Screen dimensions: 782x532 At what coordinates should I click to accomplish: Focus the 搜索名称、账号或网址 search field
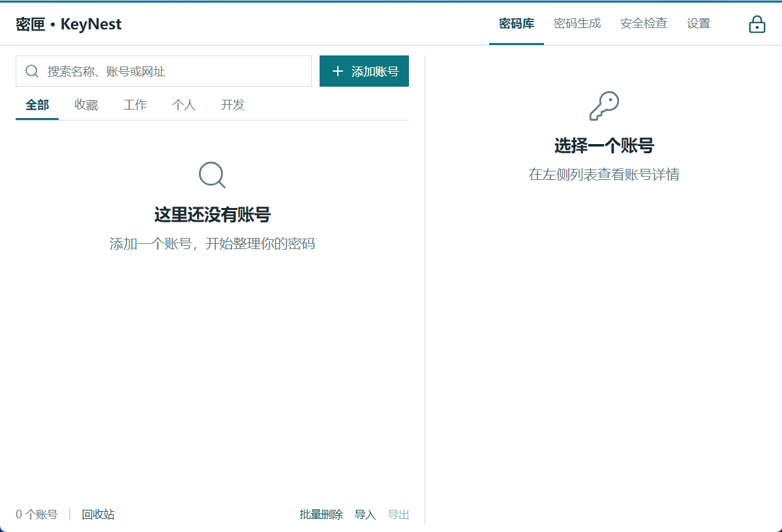164,71
